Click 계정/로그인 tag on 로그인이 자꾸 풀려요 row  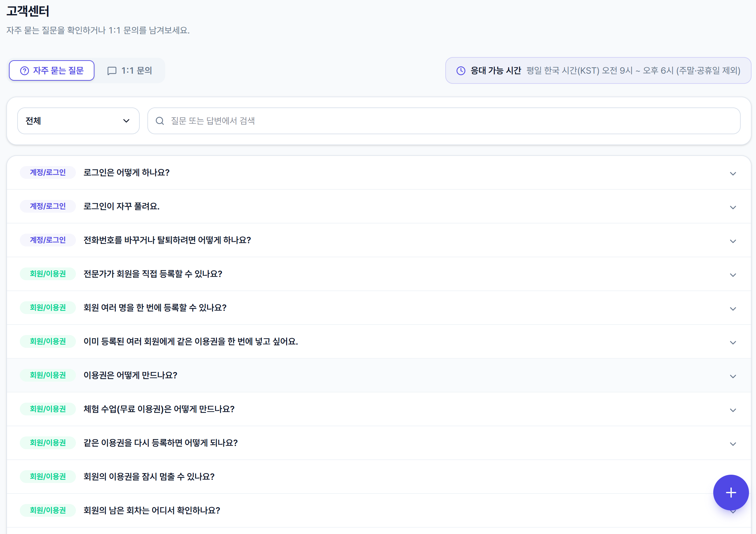coord(48,206)
